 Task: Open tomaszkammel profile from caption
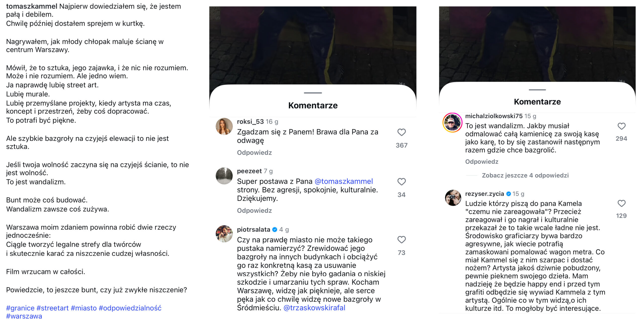(32, 6)
